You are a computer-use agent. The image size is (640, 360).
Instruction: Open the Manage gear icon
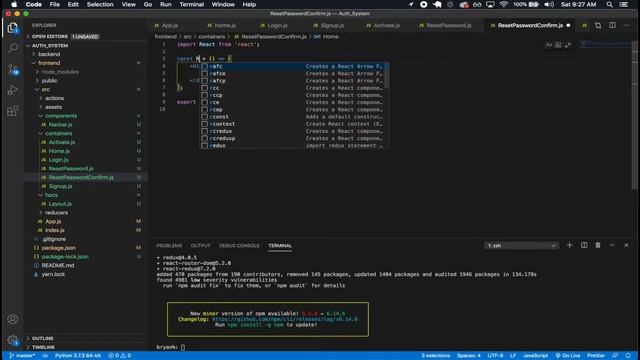tap(13, 340)
